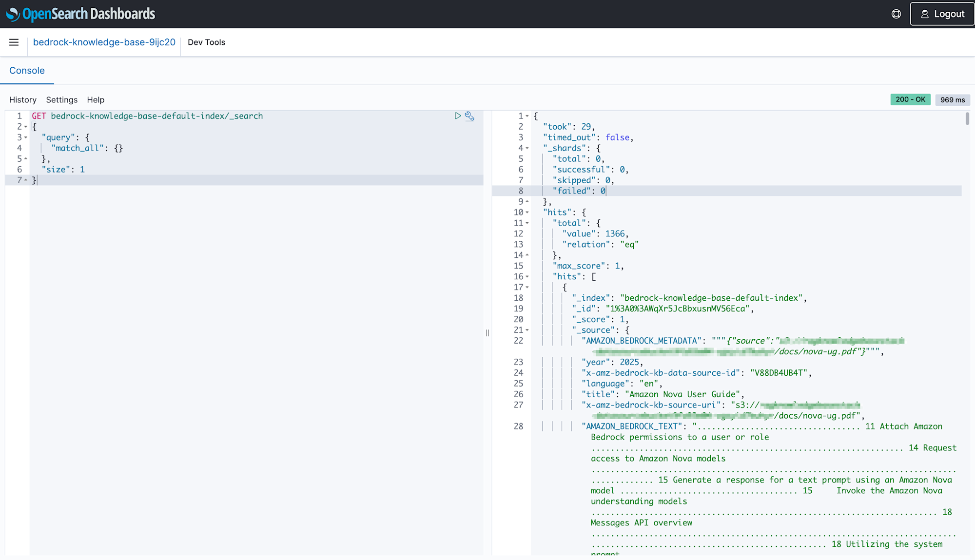Image resolution: width=975 pixels, height=560 pixels.
Task: Click the "max_score": 1 line
Action: tap(588, 266)
